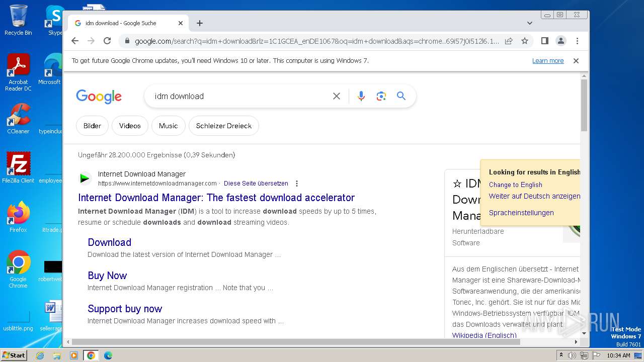Bookmark this page with the star
The width and height of the screenshot is (644, 362).
click(x=525, y=41)
